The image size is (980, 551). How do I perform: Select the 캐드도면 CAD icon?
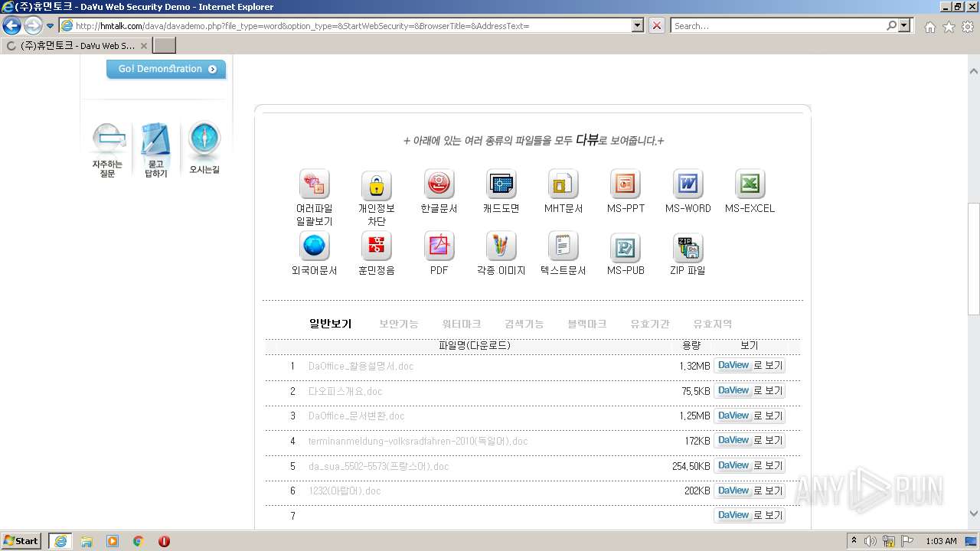[501, 184]
